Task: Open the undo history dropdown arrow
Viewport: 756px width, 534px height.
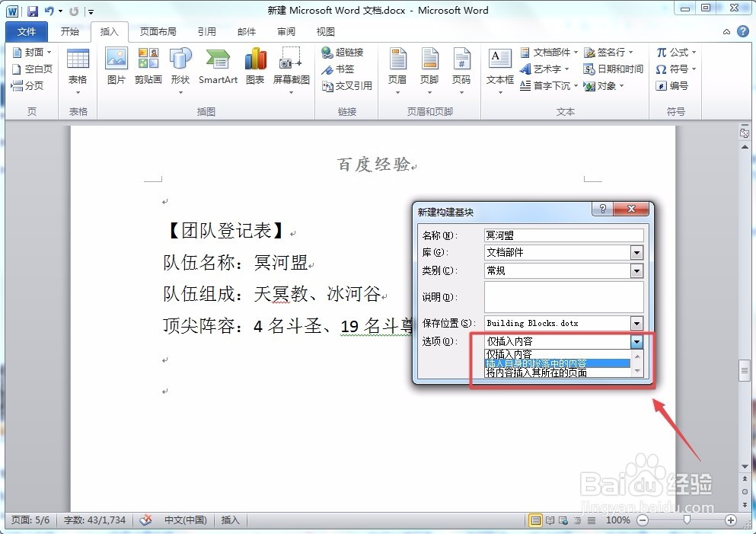Action: point(60,11)
